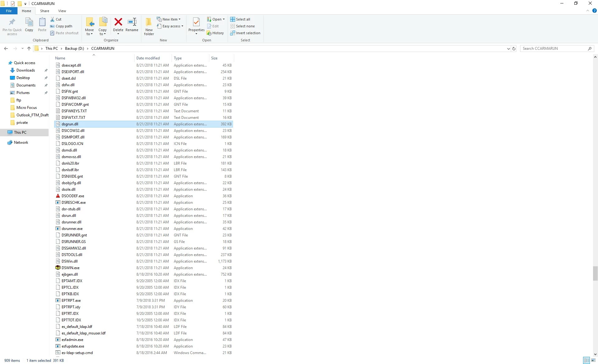Click the Rename icon in Organize group

click(132, 22)
